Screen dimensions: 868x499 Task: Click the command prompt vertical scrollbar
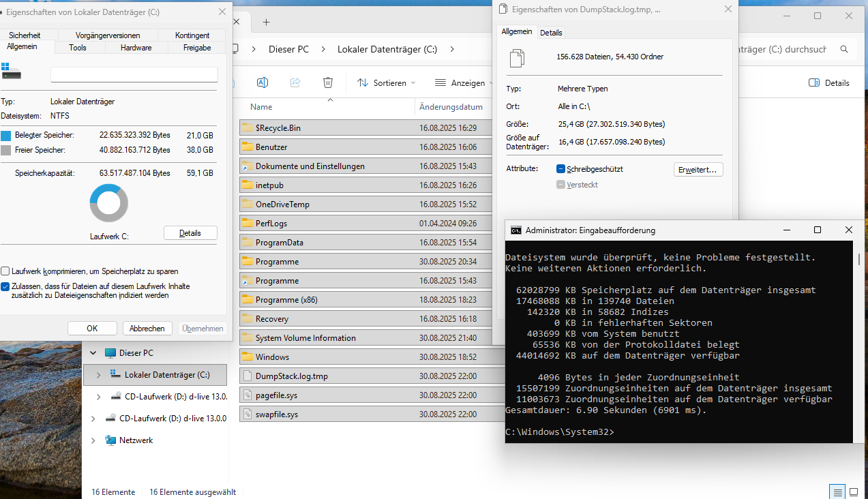click(x=858, y=260)
